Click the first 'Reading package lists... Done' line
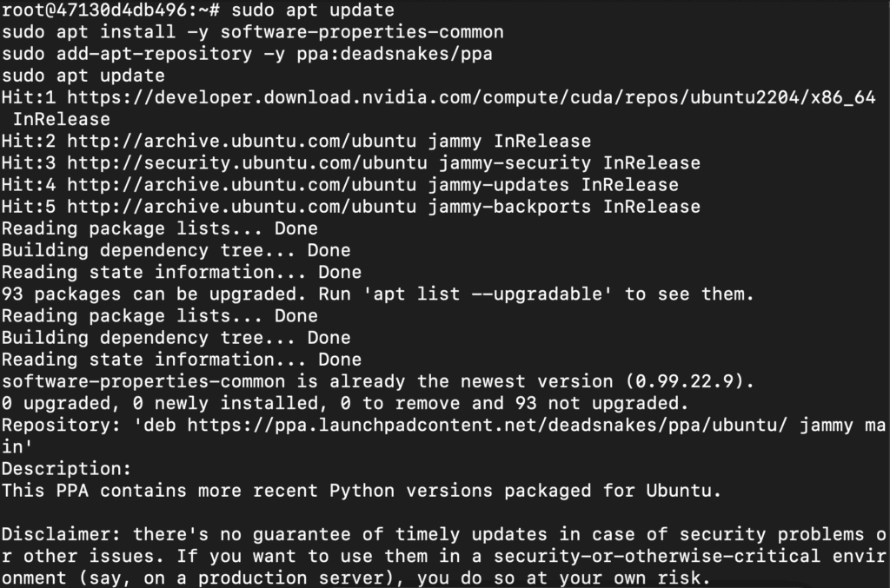 160,228
